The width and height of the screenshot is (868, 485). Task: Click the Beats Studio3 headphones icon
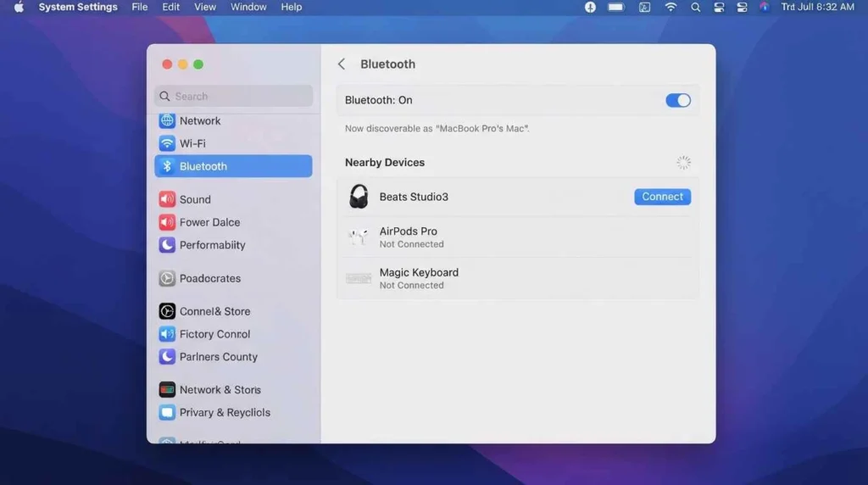click(359, 197)
